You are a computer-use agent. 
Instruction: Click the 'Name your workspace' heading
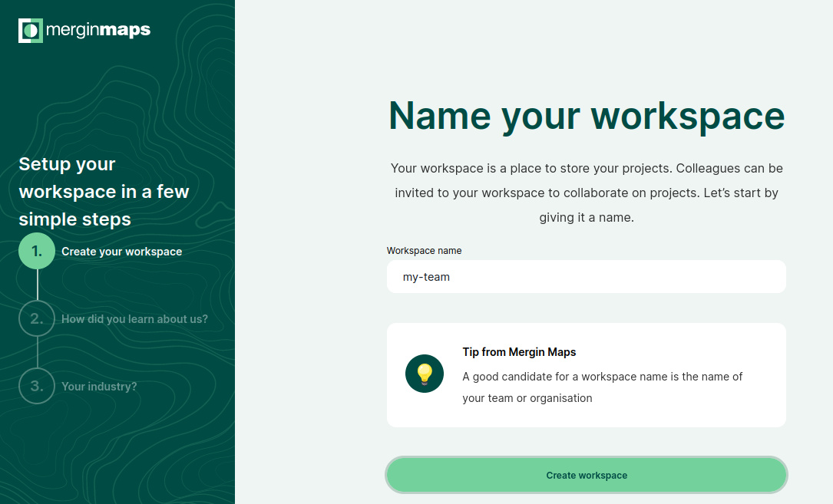tap(587, 116)
